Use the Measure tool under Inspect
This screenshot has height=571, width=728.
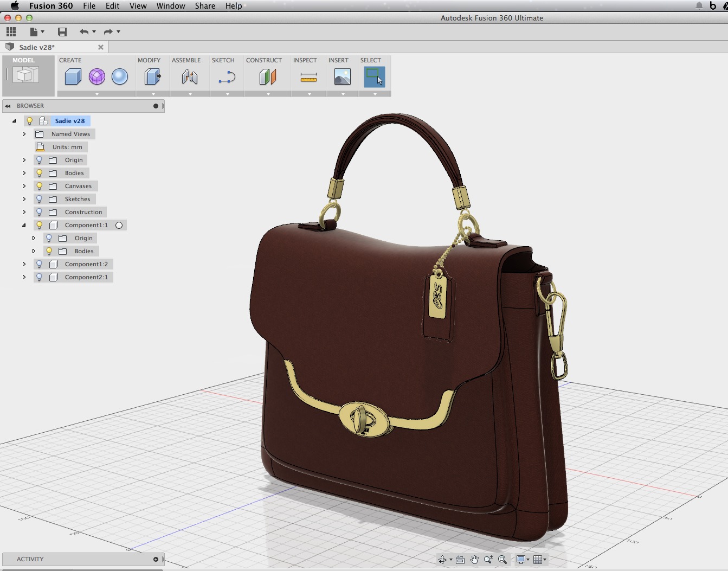(308, 77)
